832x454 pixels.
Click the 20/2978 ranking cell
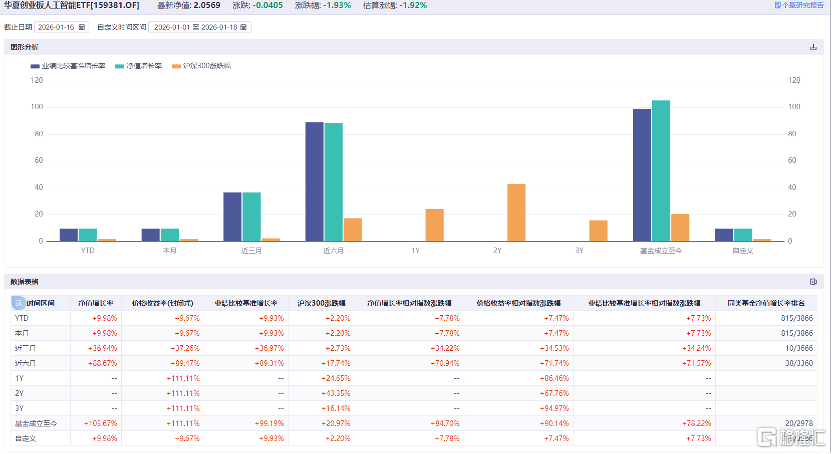click(x=799, y=423)
